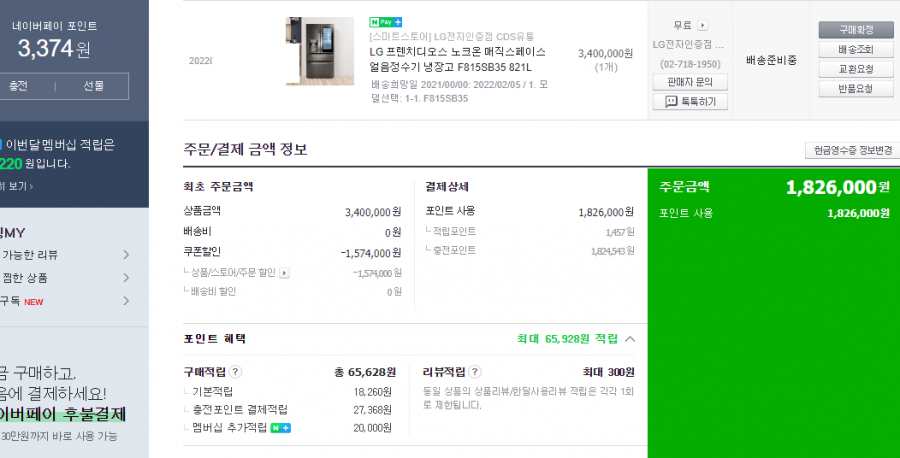Click the N+ badge beside 멤버십 추가적립
900x458 pixels.
point(281,428)
